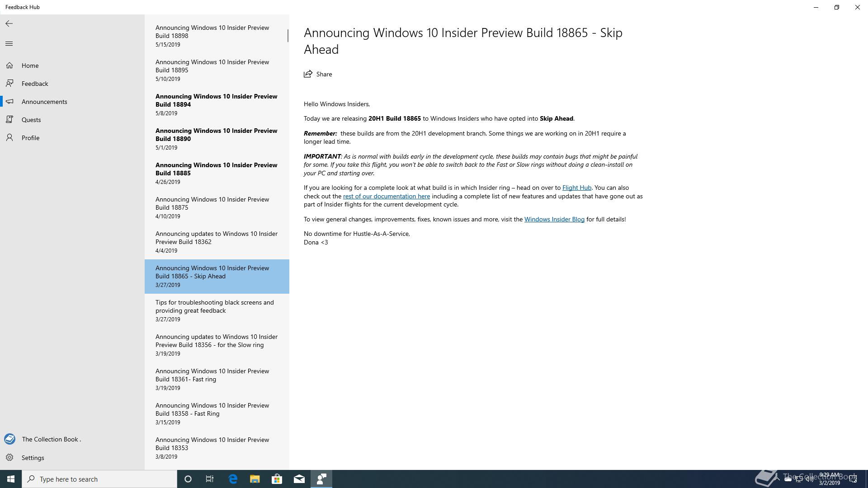Click the Collection Book account avatar
Image resolution: width=868 pixels, height=488 pixels.
click(x=9, y=439)
